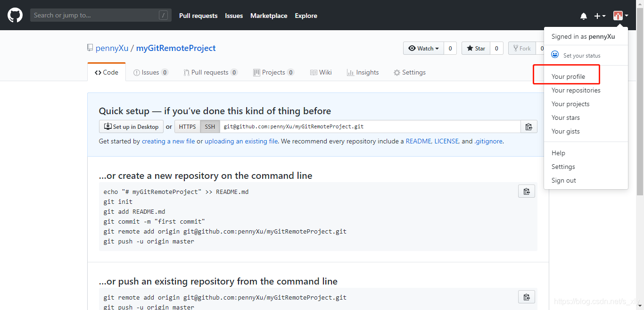Star the repository
Image resolution: width=644 pixels, height=310 pixels.
tap(476, 48)
